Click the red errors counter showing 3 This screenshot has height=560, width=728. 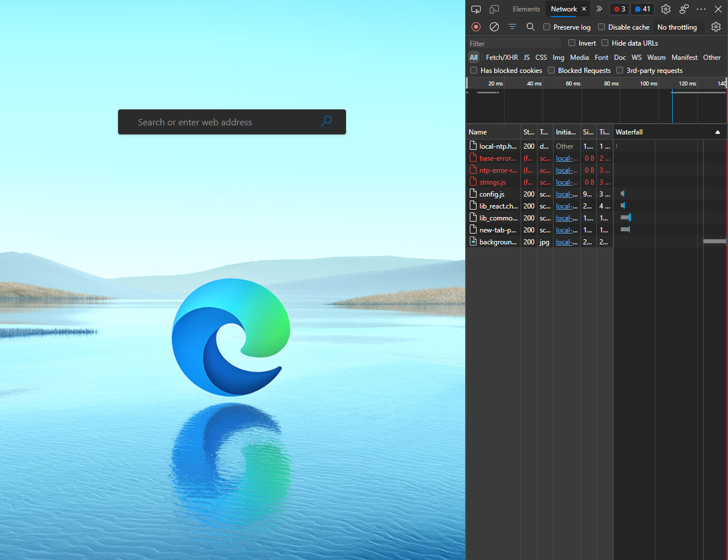620,9
